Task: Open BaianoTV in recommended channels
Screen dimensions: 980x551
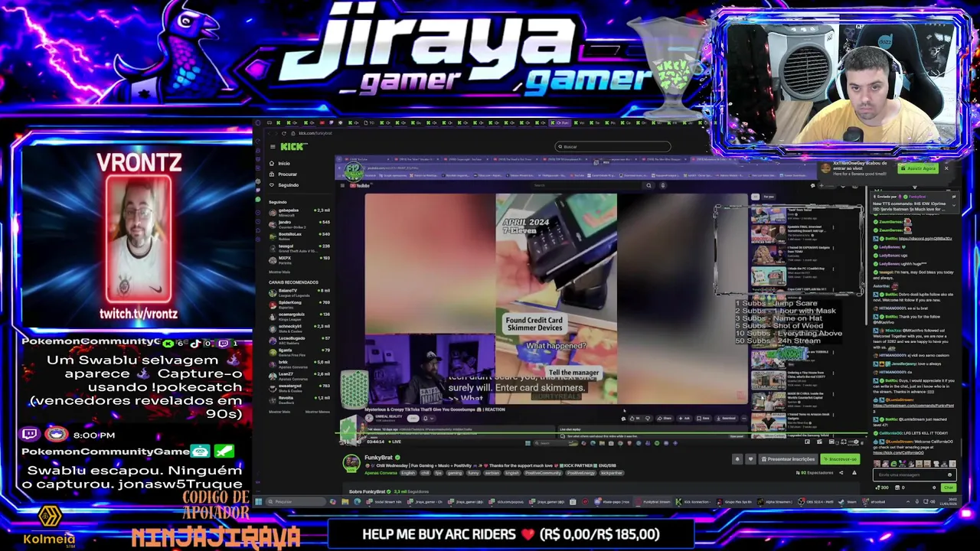Action: tap(300, 293)
